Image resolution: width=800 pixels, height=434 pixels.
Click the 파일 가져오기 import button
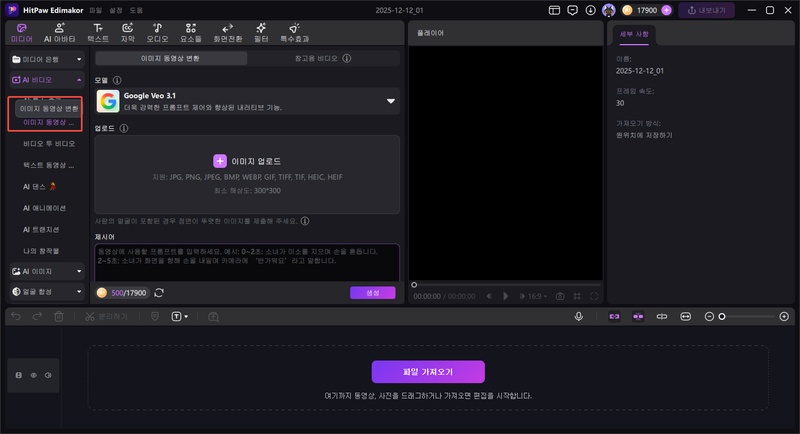(428, 372)
